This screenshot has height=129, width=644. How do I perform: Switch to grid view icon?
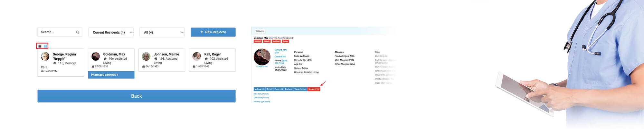click(x=45, y=46)
